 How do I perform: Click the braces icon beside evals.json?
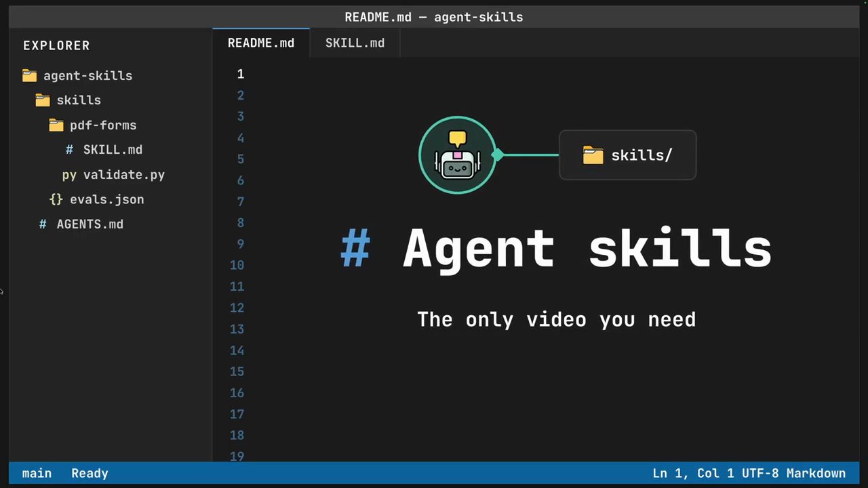[x=56, y=199]
